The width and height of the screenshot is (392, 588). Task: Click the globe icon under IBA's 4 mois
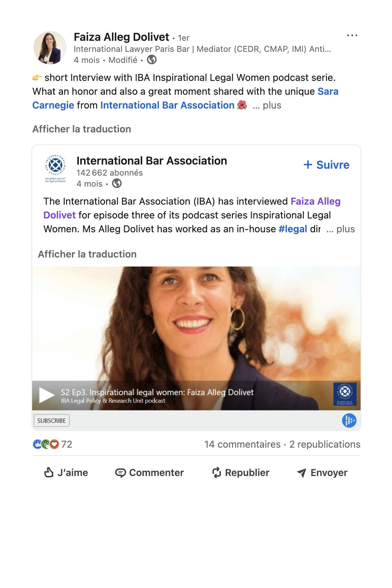(117, 183)
